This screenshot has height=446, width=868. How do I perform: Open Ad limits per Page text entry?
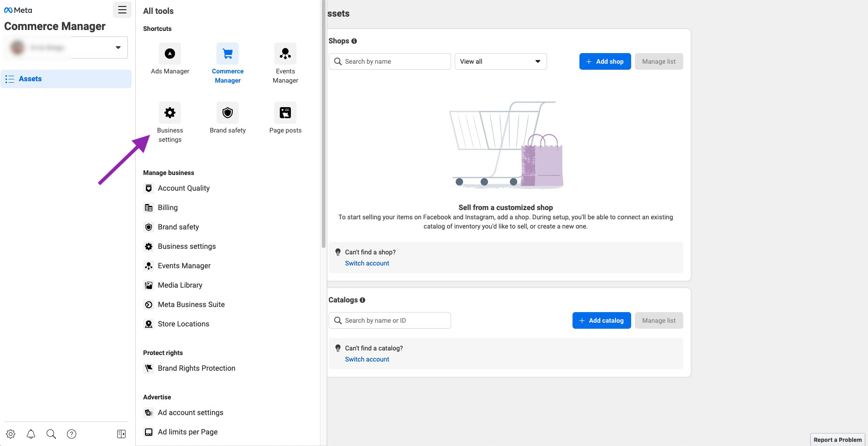click(x=187, y=432)
